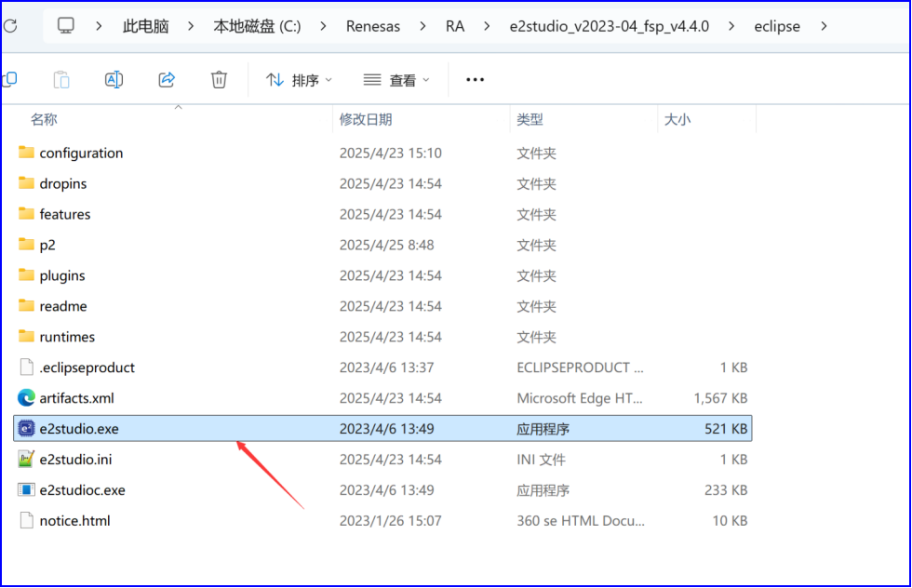Select the plugins folder icon

coord(26,275)
